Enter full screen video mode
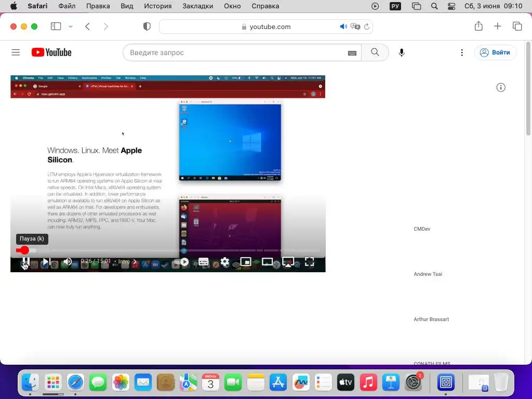The width and height of the screenshot is (532, 399). coord(309,262)
